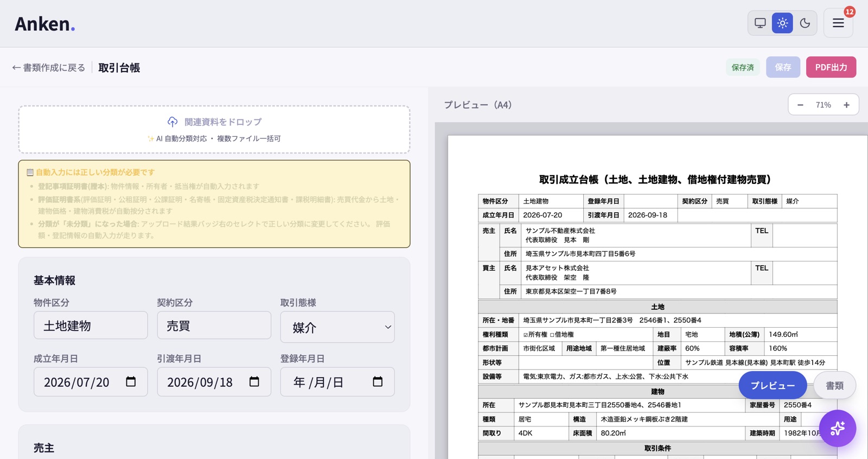The width and height of the screenshot is (868, 459).
Task: Open the hamburger menu
Action: click(x=838, y=23)
